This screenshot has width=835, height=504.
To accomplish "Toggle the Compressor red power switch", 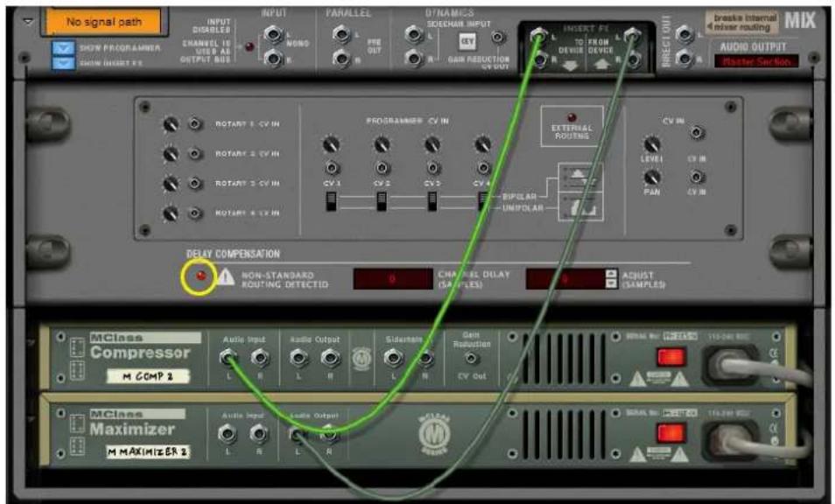I will click(671, 357).
